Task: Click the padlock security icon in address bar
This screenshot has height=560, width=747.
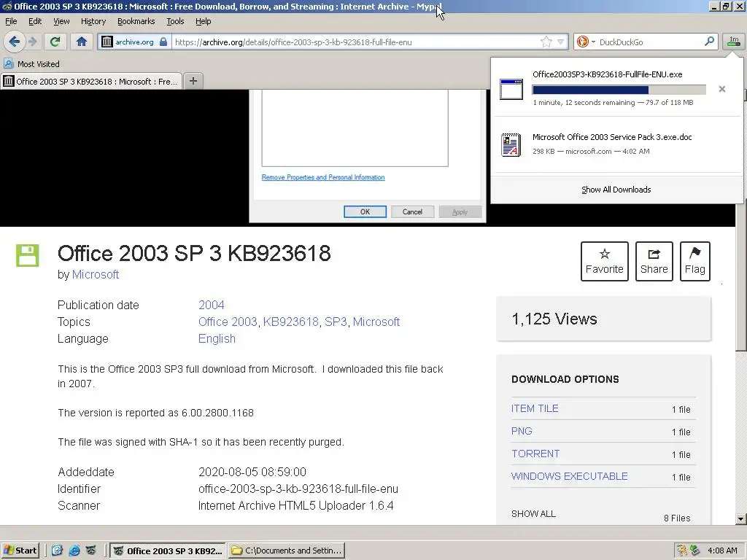Action: click(163, 42)
